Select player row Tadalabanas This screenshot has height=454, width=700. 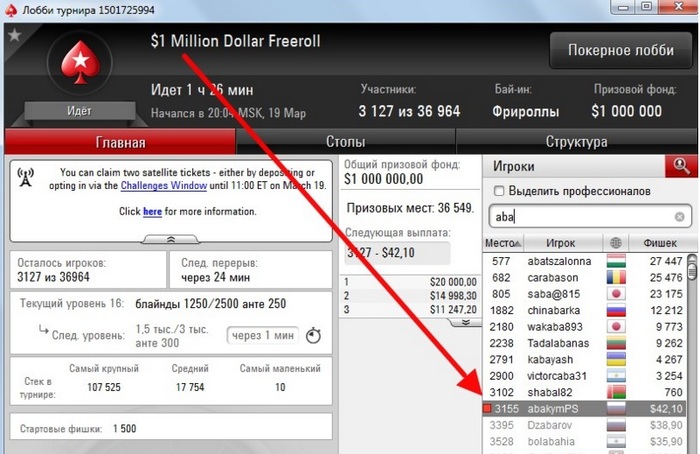point(585,343)
